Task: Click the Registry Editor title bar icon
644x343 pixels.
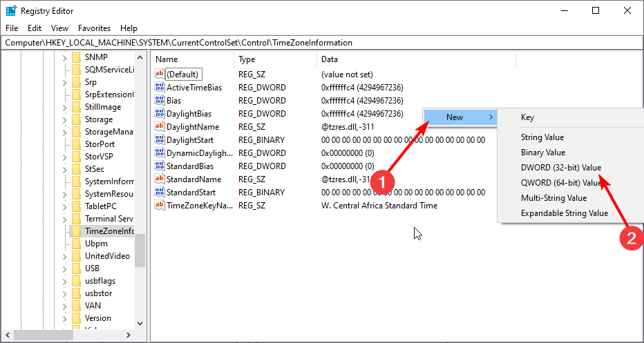Action: [x=11, y=11]
